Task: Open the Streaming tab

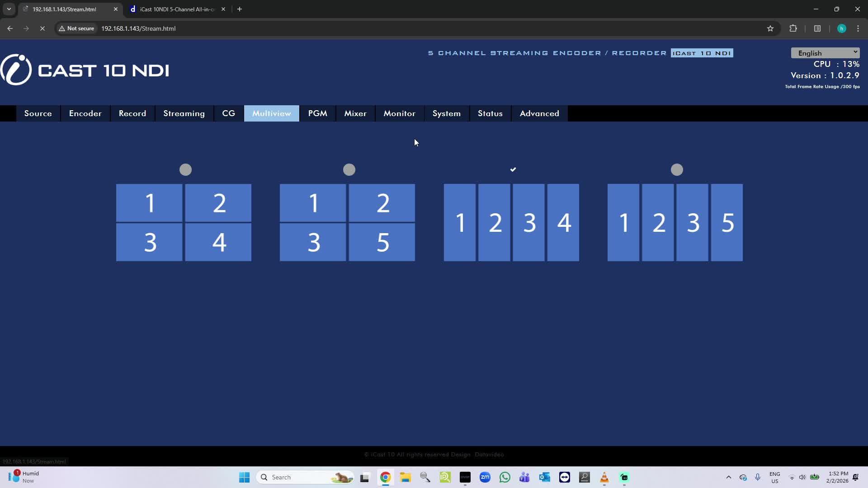Action: point(184,113)
